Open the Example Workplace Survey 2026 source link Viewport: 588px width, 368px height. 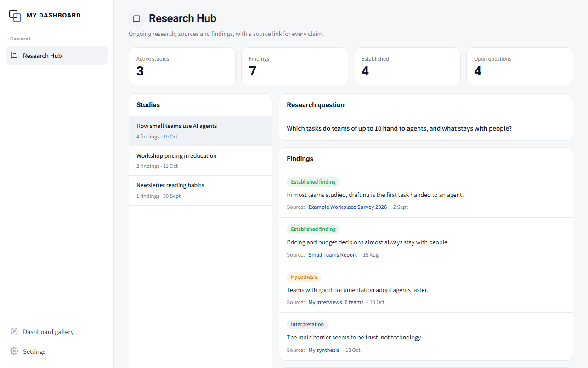(347, 207)
